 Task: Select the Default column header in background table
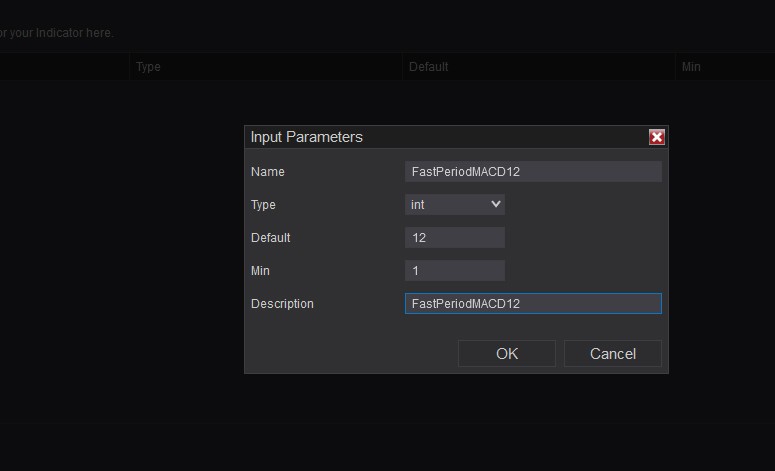pyautogui.click(x=428, y=67)
